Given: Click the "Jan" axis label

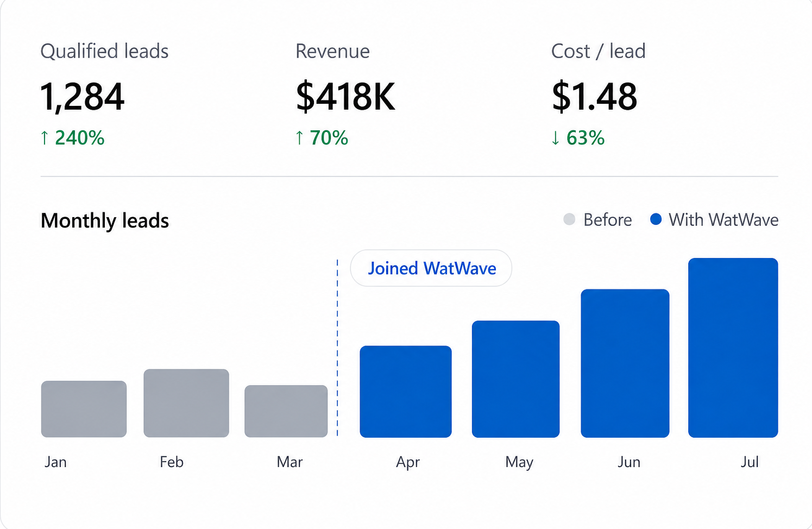Looking at the screenshot, I should tap(55, 462).
